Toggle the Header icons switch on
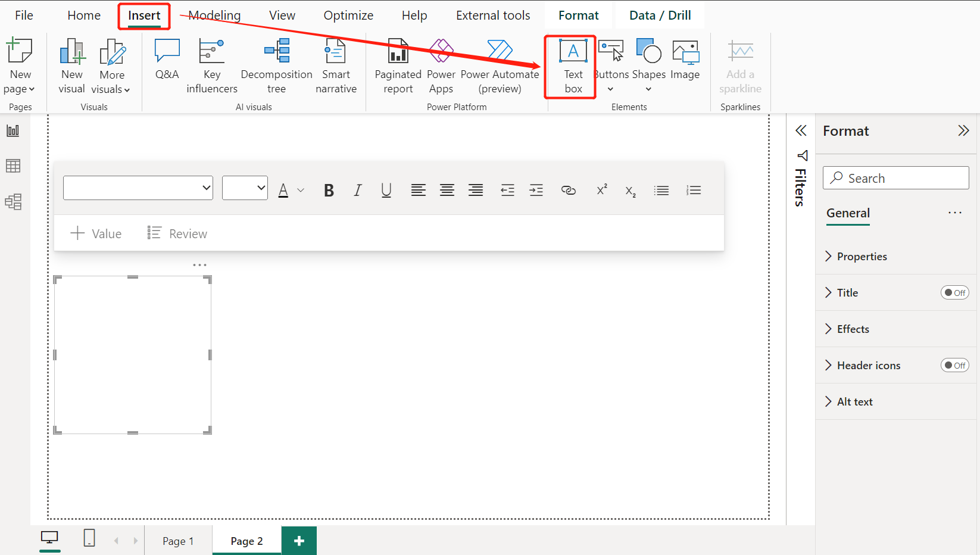This screenshot has width=980, height=555. click(x=954, y=365)
